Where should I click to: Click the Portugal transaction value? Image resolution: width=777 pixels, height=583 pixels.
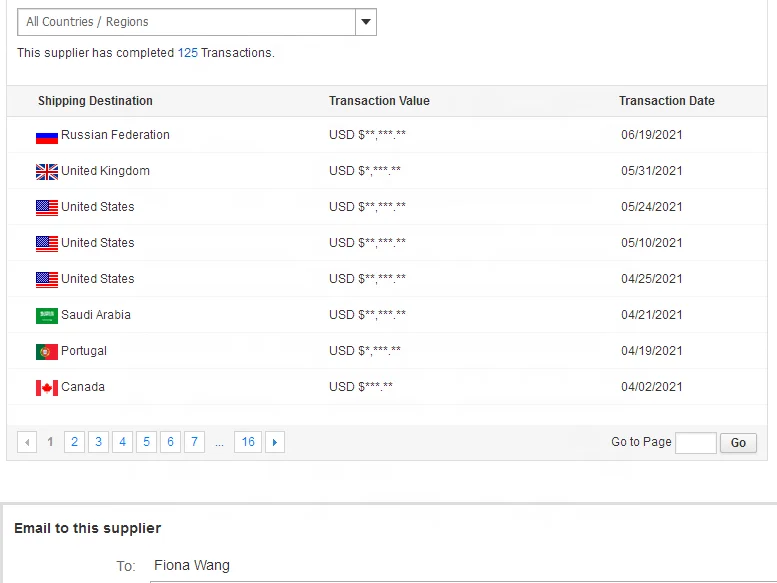pyautogui.click(x=365, y=351)
